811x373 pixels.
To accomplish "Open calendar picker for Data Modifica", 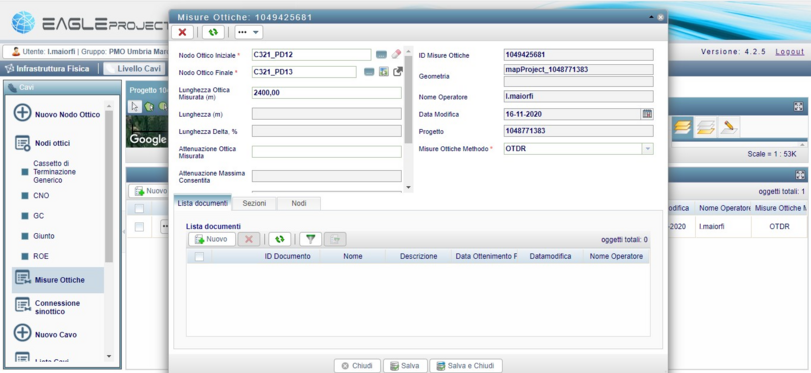I will [x=648, y=114].
